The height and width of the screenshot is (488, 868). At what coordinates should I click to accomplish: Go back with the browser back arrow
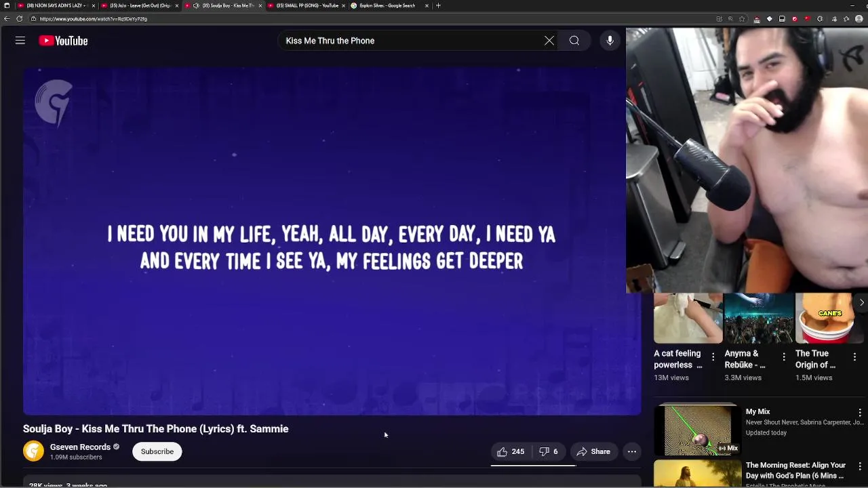7,19
